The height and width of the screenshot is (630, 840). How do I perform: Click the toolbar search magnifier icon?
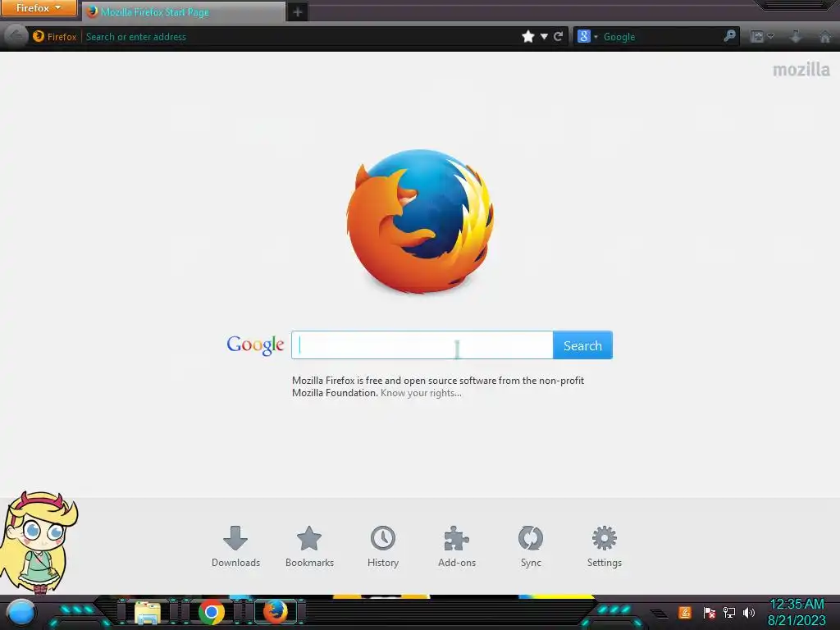click(x=729, y=36)
